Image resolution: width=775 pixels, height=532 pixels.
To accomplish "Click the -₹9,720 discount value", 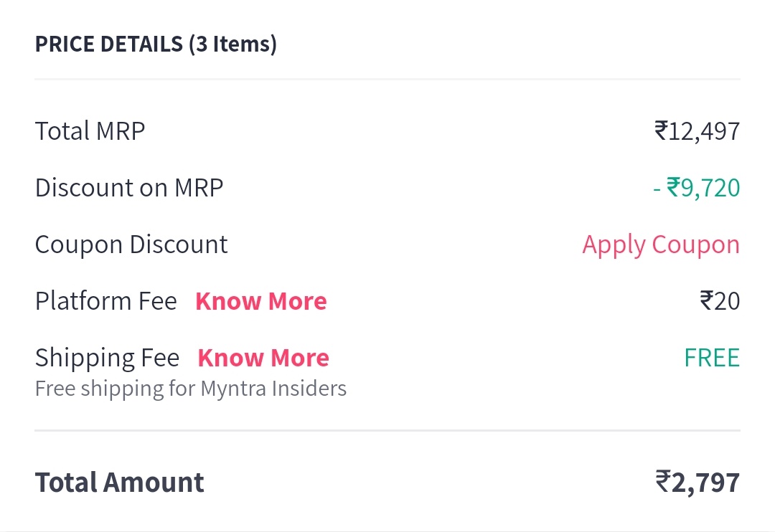I will click(x=696, y=188).
